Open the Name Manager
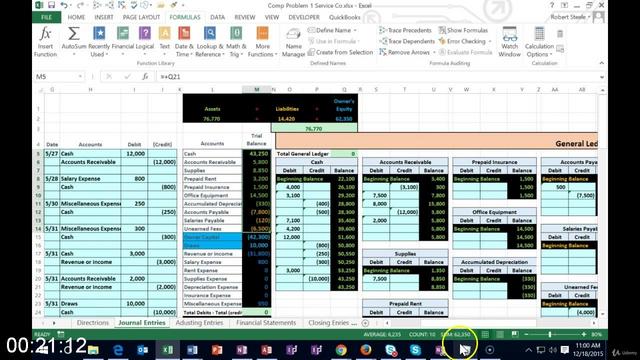 point(293,42)
